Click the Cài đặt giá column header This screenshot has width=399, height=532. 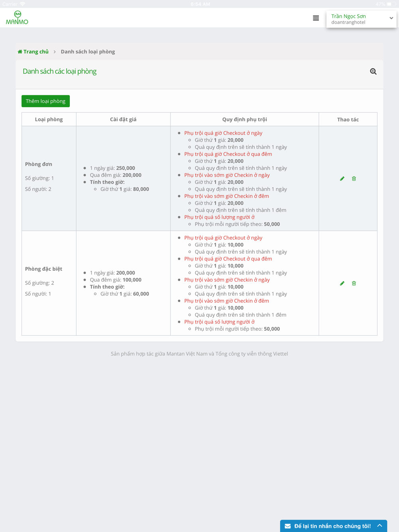click(x=123, y=119)
